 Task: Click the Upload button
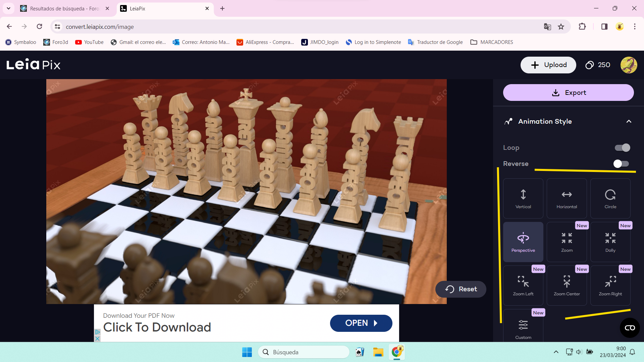[548, 65]
